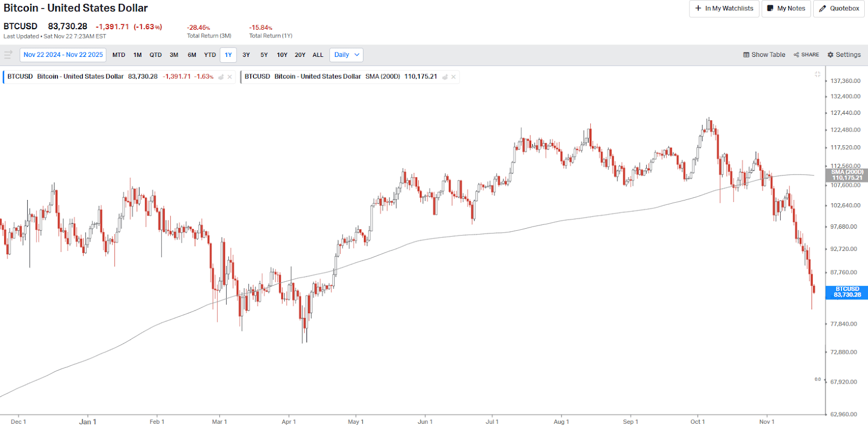Click the 127,440.00 y-axis label
This screenshot has width=868, height=427.
pos(845,113)
